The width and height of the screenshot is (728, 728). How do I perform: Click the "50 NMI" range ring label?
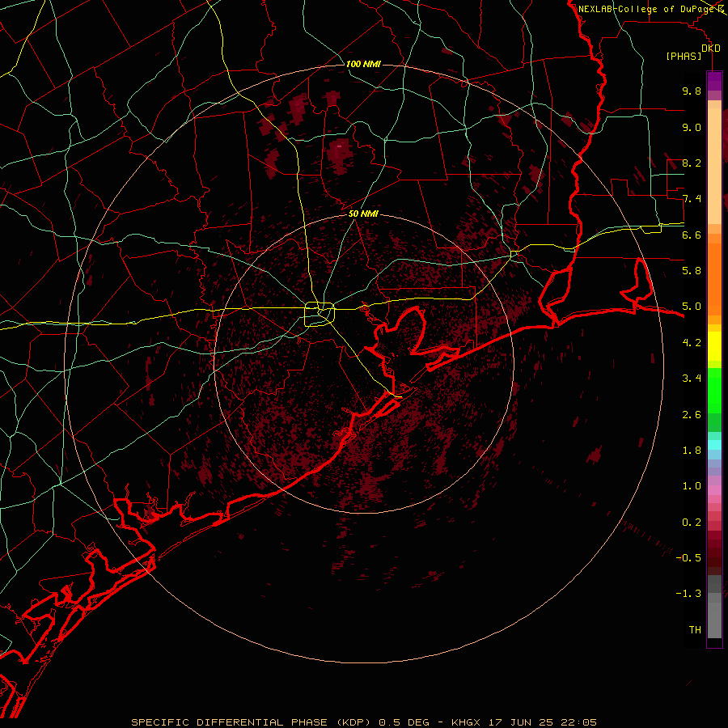(x=363, y=214)
